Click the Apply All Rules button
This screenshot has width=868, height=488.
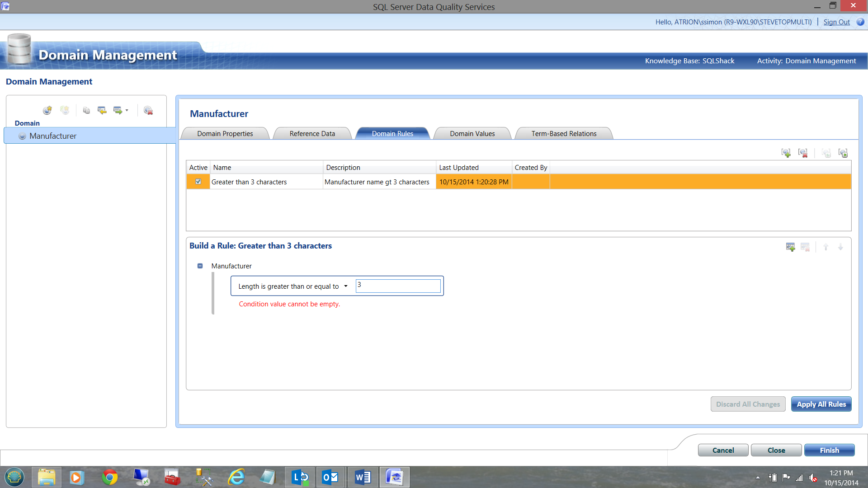(x=821, y=404)
